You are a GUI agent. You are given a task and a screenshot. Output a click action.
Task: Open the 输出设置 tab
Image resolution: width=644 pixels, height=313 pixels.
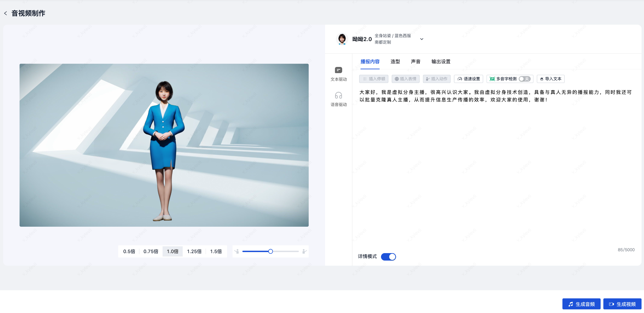click(x=441, y=61)
